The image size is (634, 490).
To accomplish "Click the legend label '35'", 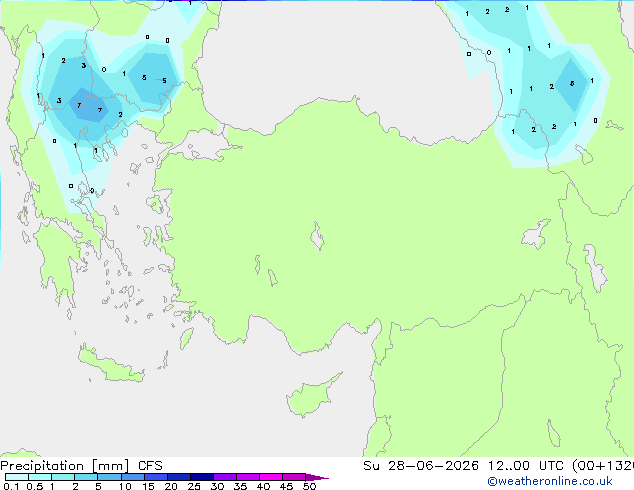I will tap(240, 486).
